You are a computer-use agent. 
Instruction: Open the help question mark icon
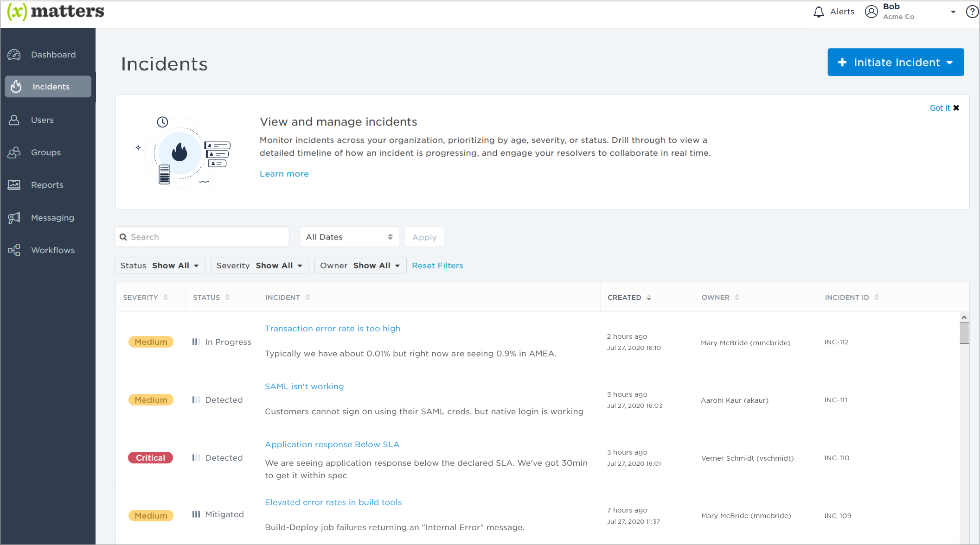click(972, 12)
